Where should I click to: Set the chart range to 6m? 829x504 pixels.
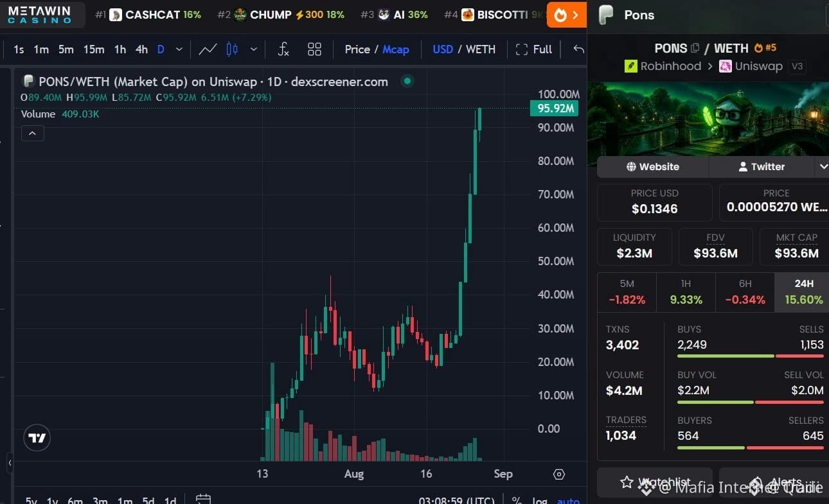pos(75,501)
